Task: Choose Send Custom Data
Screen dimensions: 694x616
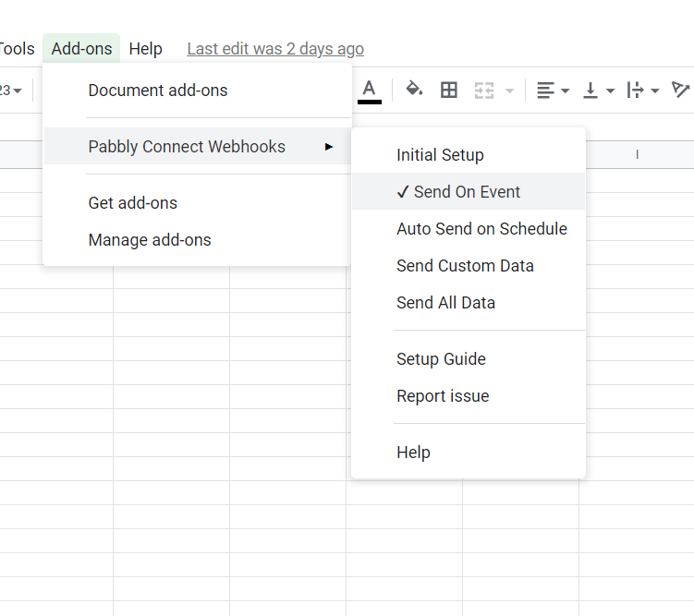Action: click(469, 266)
